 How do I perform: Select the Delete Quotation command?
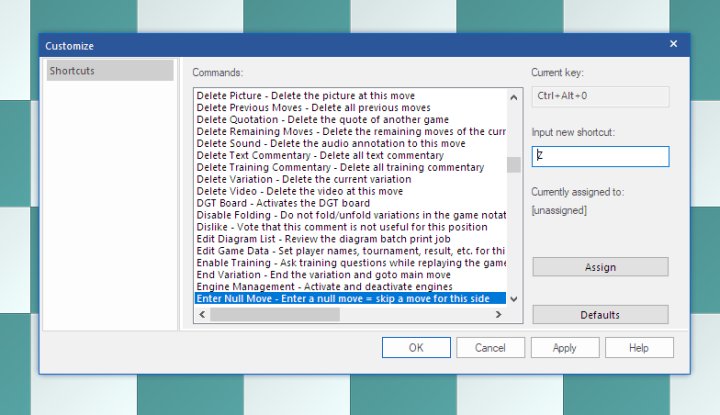[x=351, y=119]
